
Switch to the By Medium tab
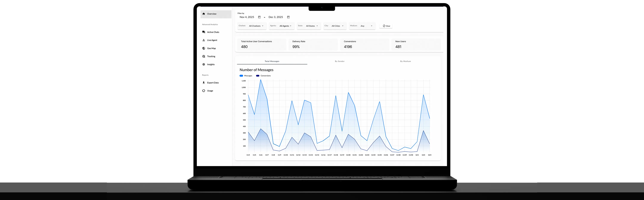click(x=405, y=61)
